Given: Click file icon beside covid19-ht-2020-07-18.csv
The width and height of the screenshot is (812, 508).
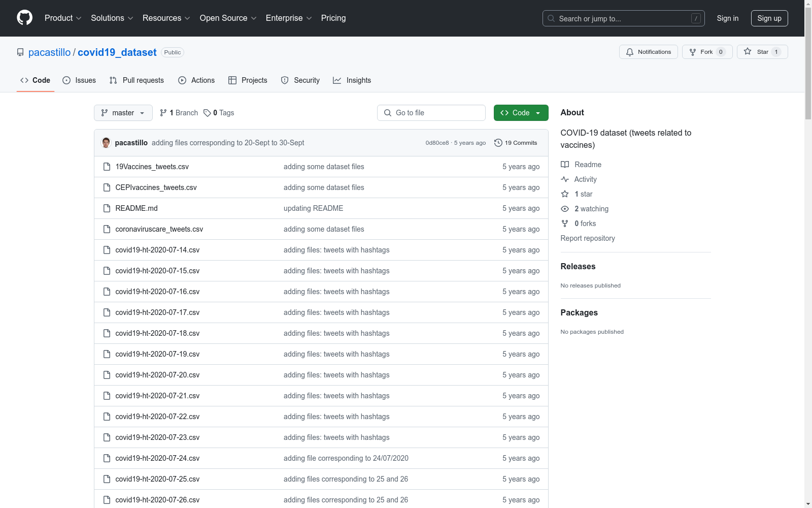Looking at the screenshot, I should click(107, 333).
